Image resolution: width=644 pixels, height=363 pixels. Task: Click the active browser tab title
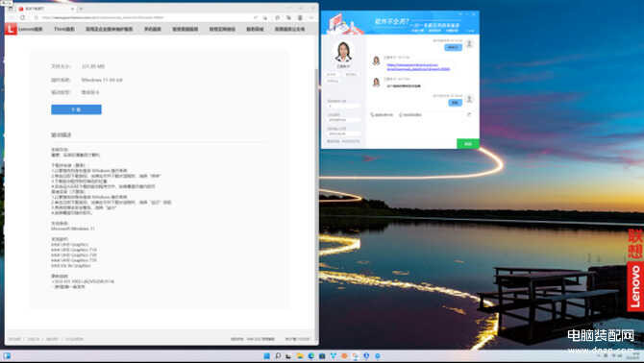pos(35,9)
